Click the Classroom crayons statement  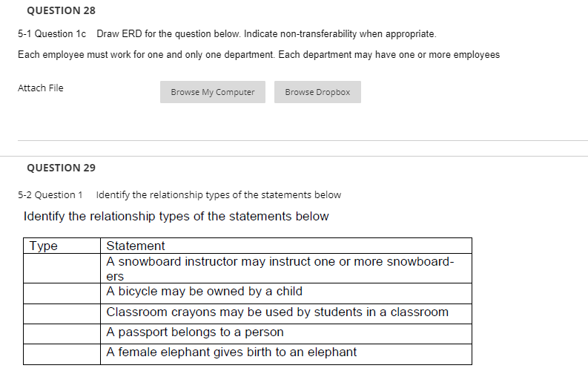point(277,312)
